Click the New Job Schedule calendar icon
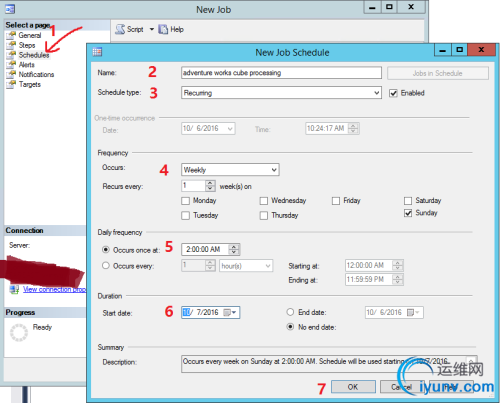 pos(97,52)
